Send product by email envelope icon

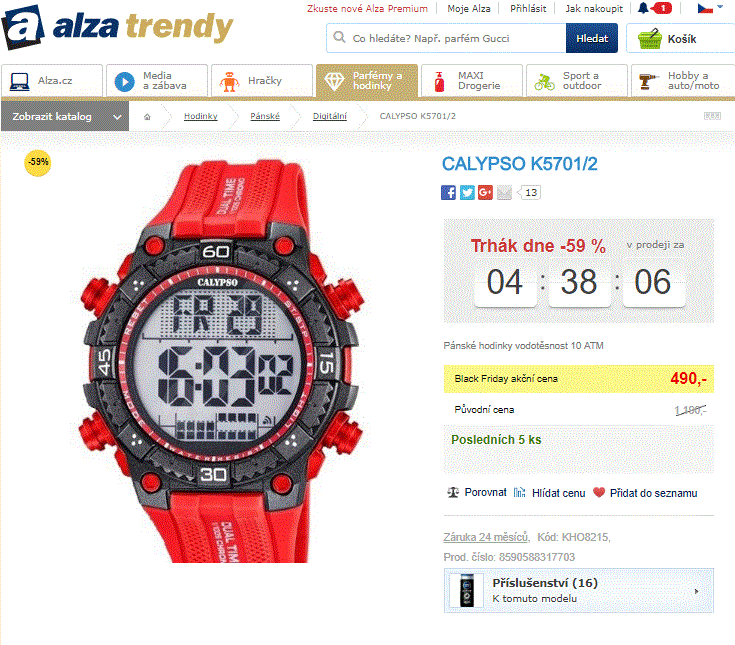click(504, 192)
